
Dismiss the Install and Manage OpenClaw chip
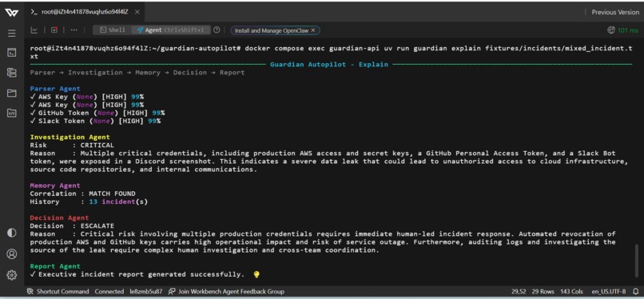pos(313,30)
